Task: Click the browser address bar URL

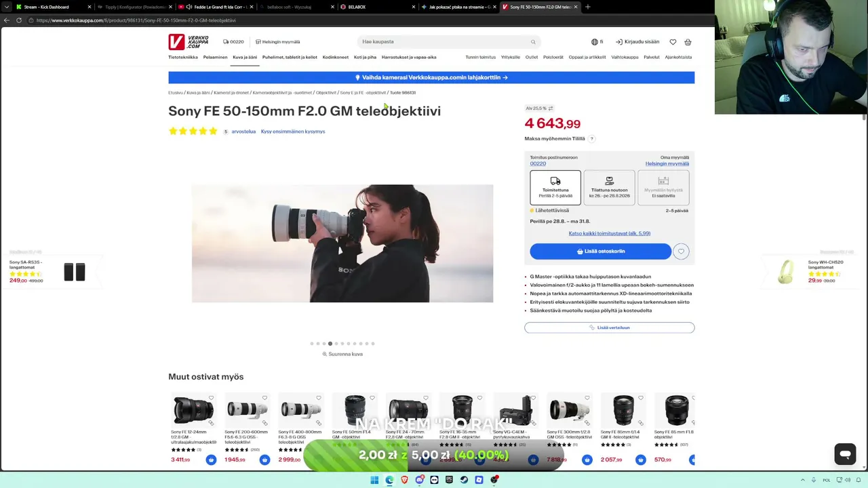Action: 136,20
